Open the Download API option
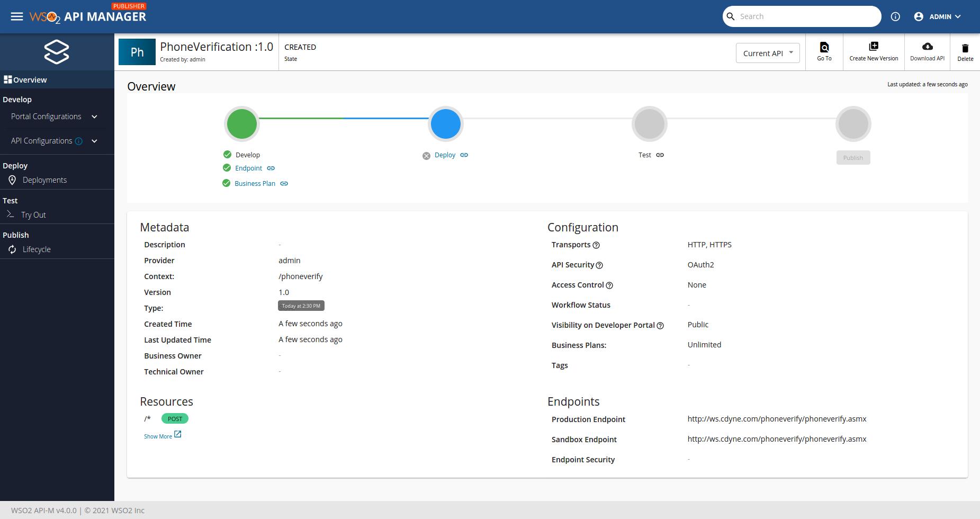 click(x=927, y=51)
